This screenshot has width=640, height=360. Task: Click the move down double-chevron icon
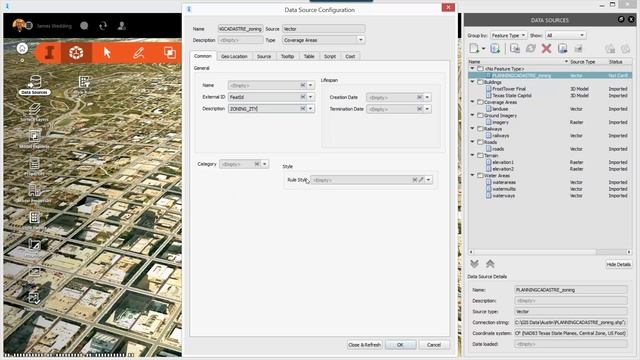point(474,264)
